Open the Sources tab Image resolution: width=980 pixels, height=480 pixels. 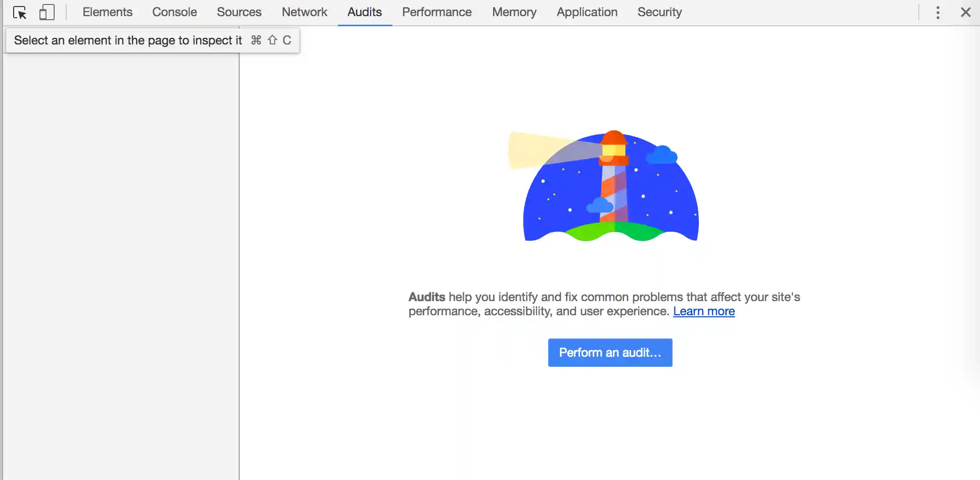click(239, 12)
